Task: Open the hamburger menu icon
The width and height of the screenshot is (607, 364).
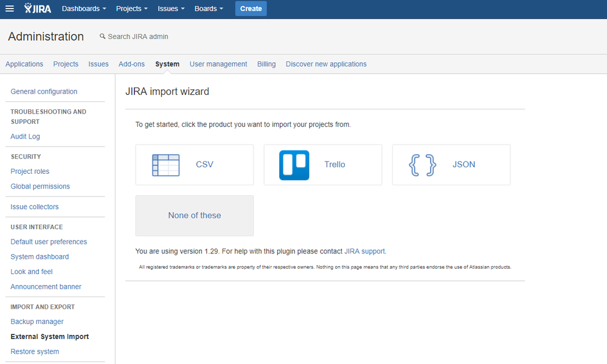Action: coord(10,9)
